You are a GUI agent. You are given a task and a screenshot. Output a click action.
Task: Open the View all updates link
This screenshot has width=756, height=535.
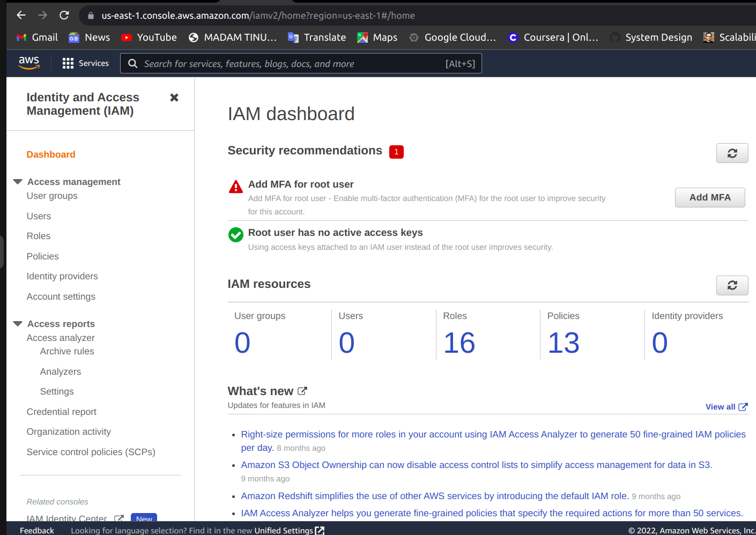point(722,407)
